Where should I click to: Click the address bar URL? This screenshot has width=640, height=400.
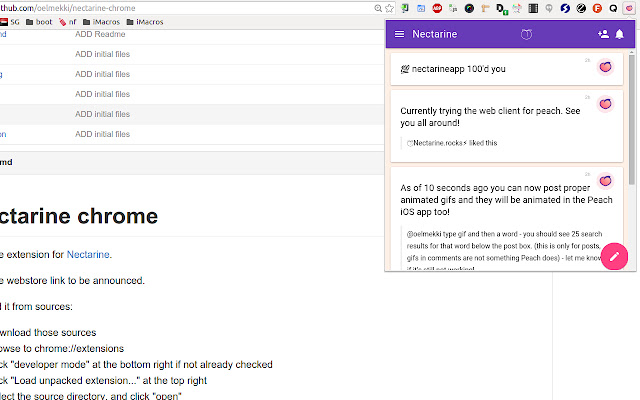click(x=68, y=8)
